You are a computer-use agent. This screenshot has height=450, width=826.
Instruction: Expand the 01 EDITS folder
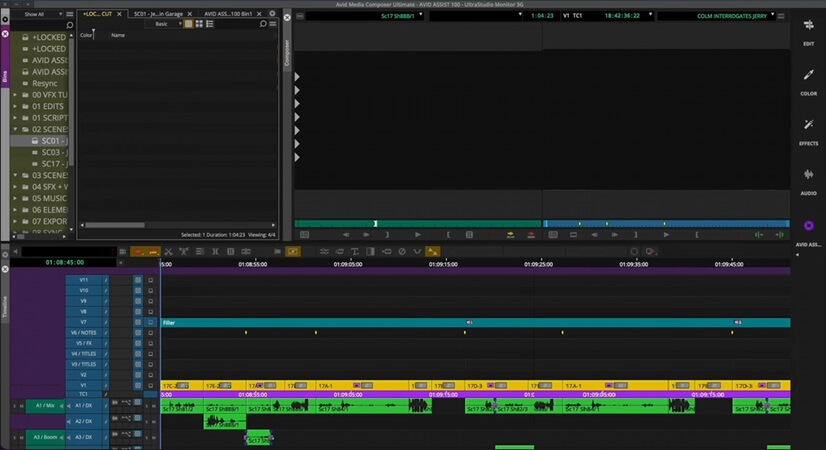point(15,106)
